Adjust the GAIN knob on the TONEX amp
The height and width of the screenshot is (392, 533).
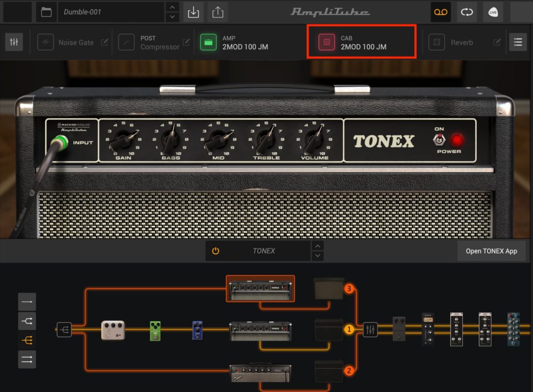tap(123, 139)
